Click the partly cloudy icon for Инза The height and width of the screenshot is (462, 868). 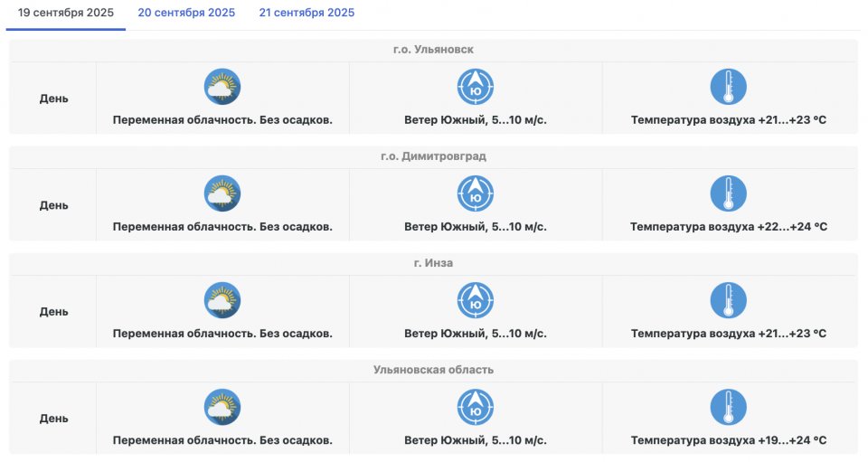pyautogui.click(x=222, y=300)
